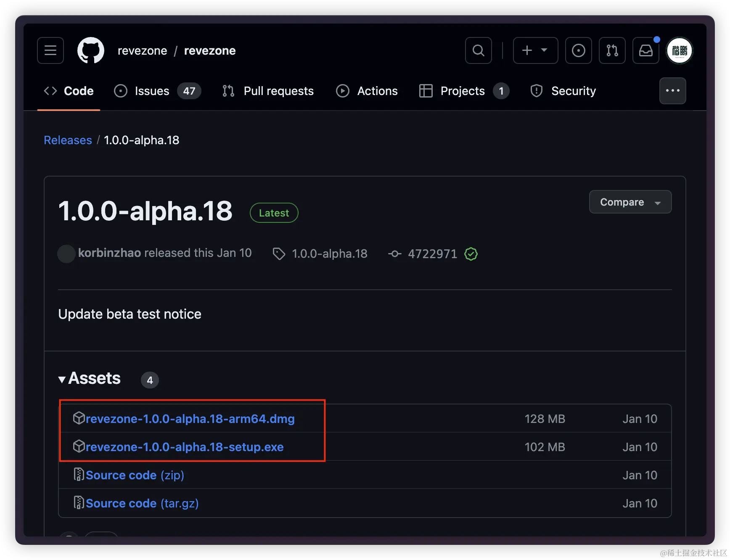Viewport: 730px width, 560px height.
Task: Click the package icon beside setup.exe
Action: coord(79,446)
